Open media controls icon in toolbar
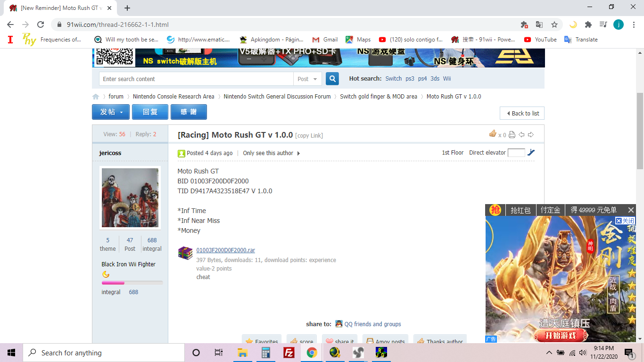Viewport: 644px width, 362px height. pos(603,25)
